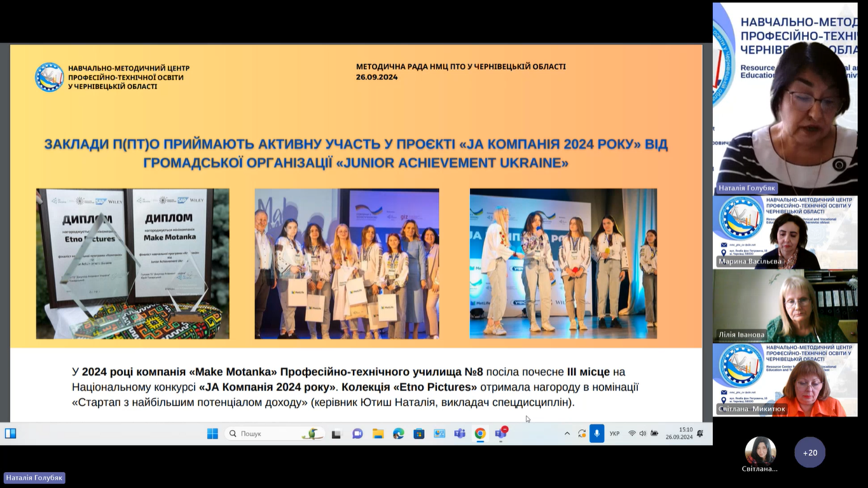Open the Wi-Fi network tray icon
868x488 pixels.
[631, 434]
